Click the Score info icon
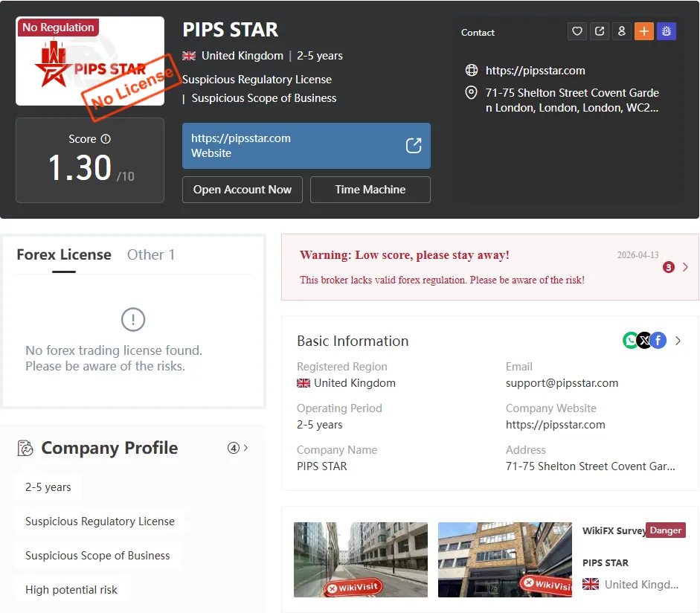This screenshot has width=700, height=613. point(106,139)
